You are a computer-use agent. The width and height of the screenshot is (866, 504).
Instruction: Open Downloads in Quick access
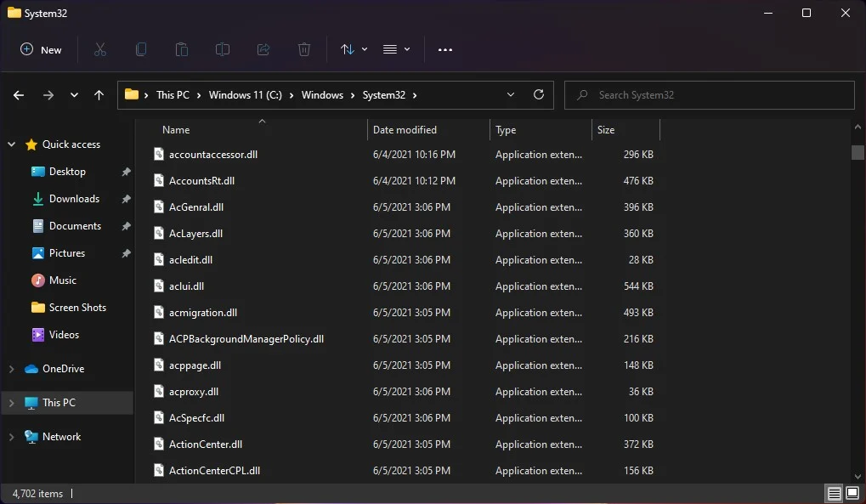click(x=74, y=198)
